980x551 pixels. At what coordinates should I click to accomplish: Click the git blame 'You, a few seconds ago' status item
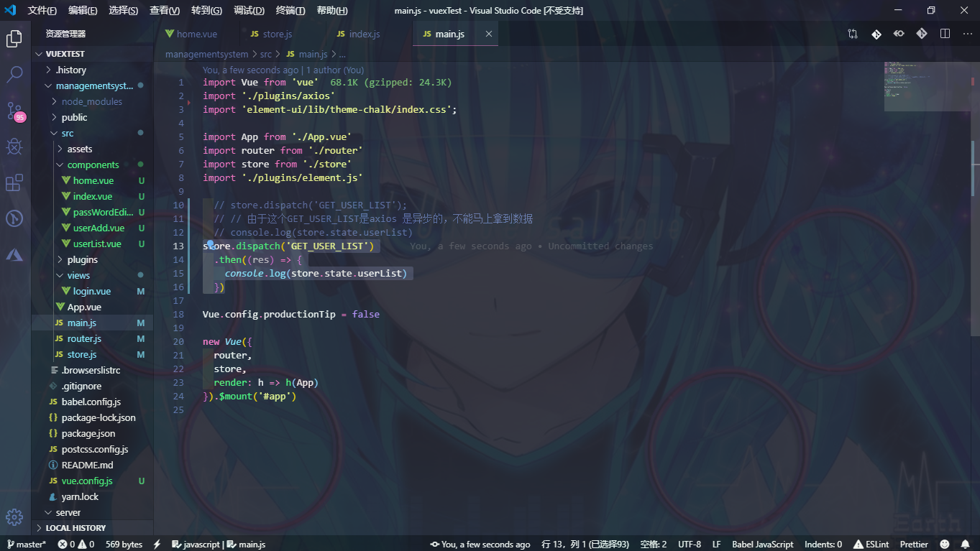pos(480,545)
